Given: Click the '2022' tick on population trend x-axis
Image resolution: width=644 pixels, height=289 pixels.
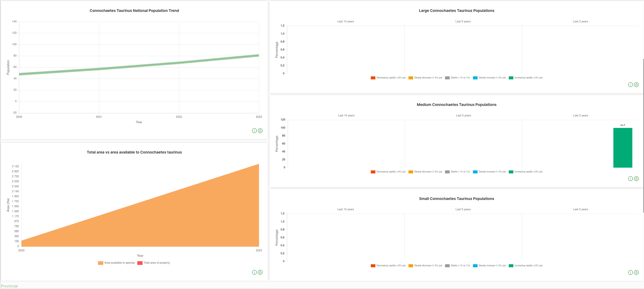Looking at the screenshot, I should click(179, 117).
